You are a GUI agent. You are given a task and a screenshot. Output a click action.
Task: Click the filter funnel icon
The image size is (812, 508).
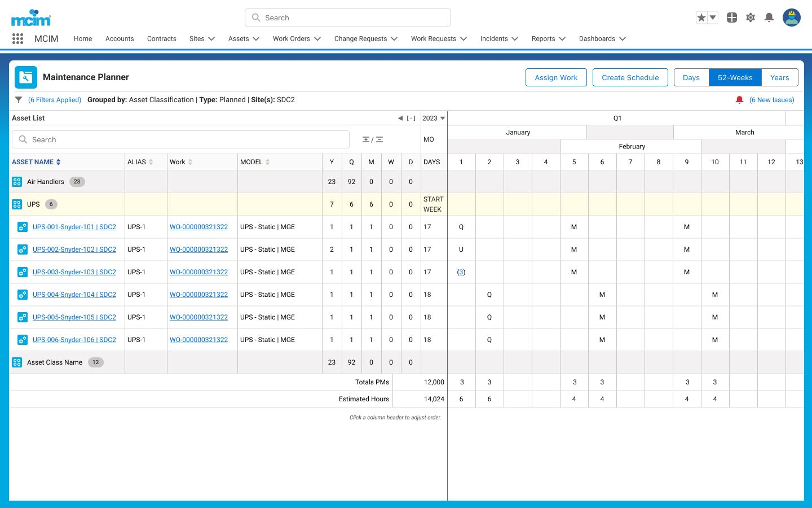(x=19, y=100)
